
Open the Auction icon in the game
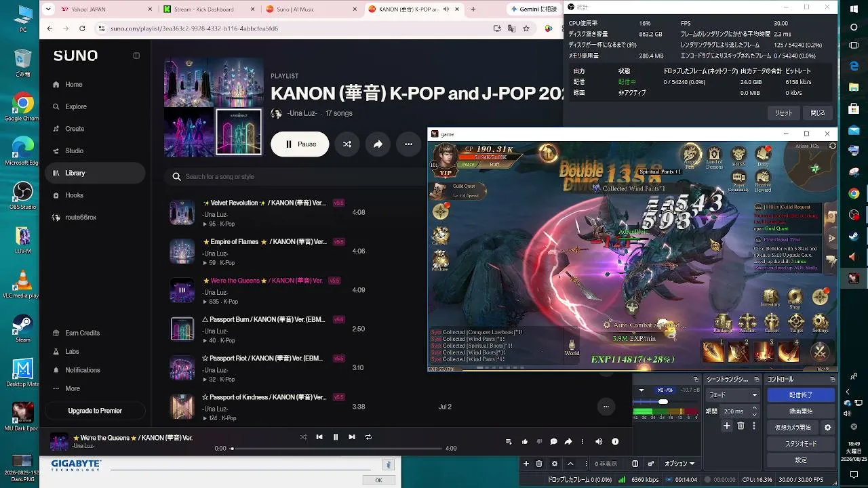coord(747,323)
